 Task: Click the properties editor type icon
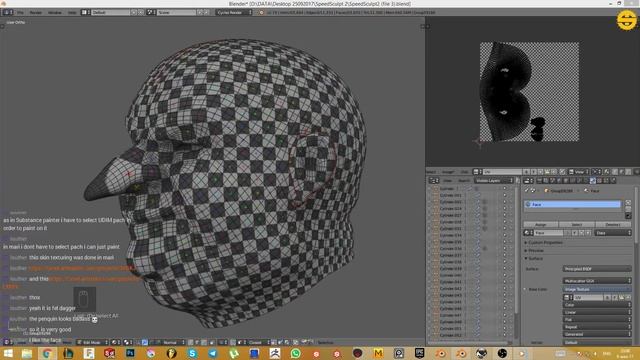pos(528,180)
